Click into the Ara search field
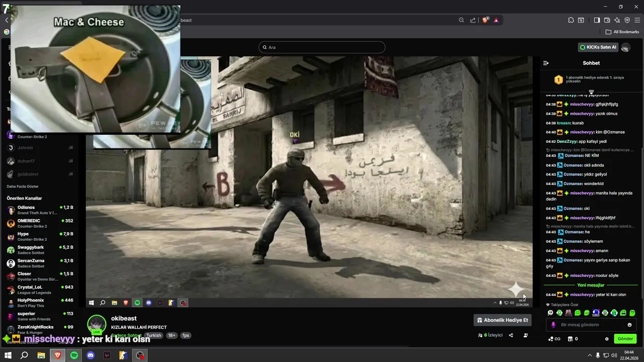Screen dimensions: 644x362 pyautogui.click(x=322, y=47)
